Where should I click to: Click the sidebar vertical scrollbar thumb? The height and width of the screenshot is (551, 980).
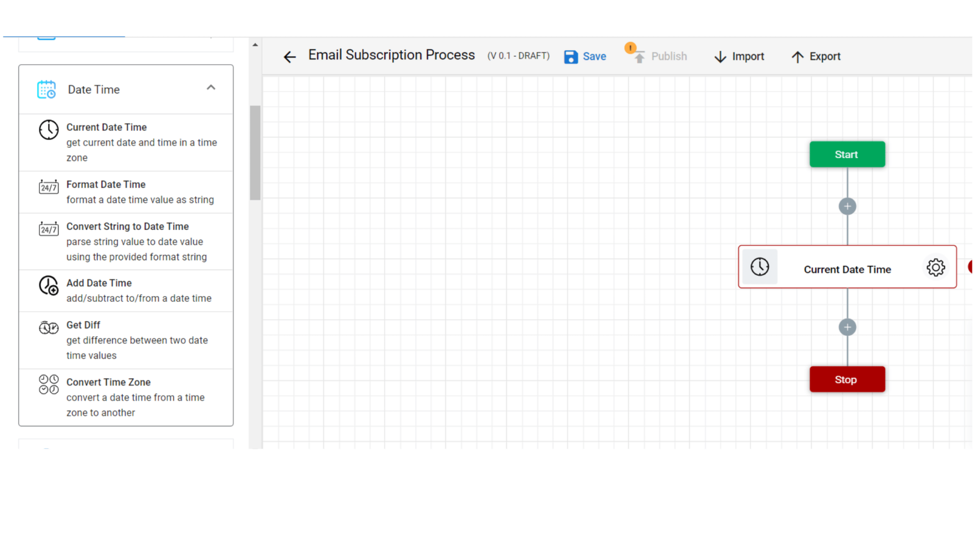[x=255, y=153]
